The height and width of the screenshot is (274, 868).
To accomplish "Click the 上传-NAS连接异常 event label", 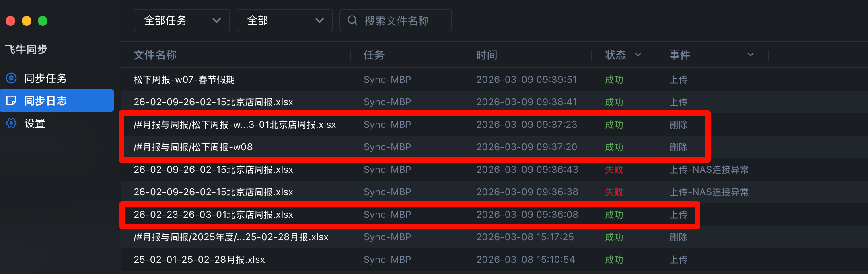I will (709, 170).
